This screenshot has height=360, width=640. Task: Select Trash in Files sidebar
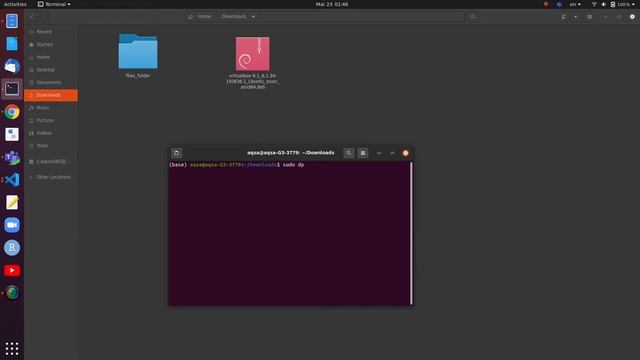coord(51,146)
